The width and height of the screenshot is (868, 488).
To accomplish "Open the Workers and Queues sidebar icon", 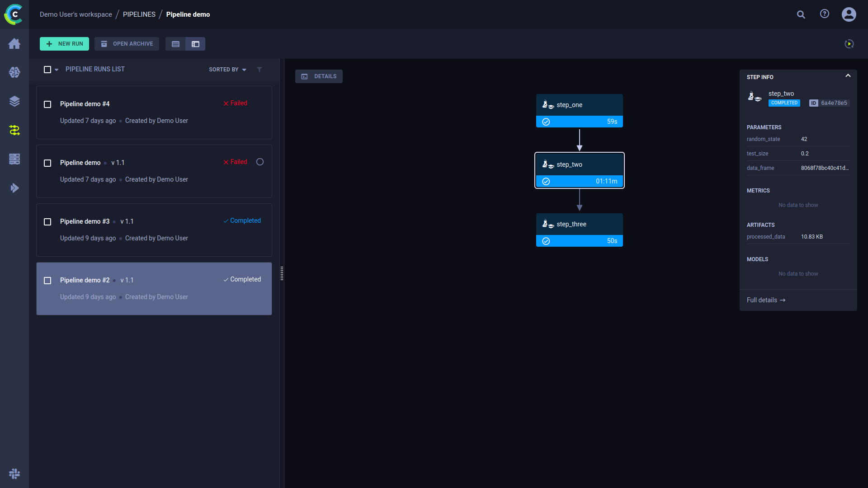I will click(x=14, y=159).
